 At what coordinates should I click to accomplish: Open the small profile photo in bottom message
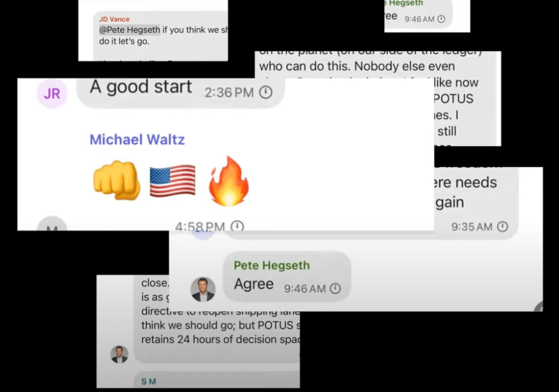(x=120, y=354)
